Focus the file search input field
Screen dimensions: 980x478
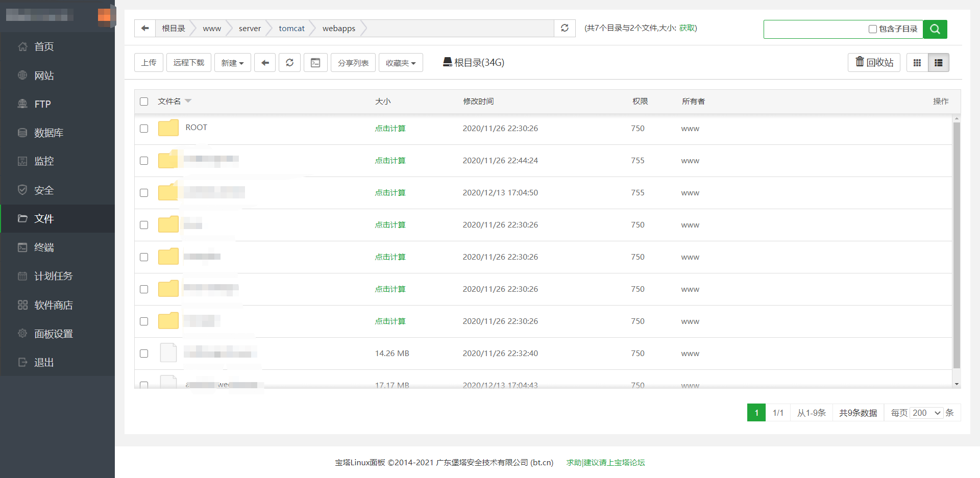coord(816,29)
